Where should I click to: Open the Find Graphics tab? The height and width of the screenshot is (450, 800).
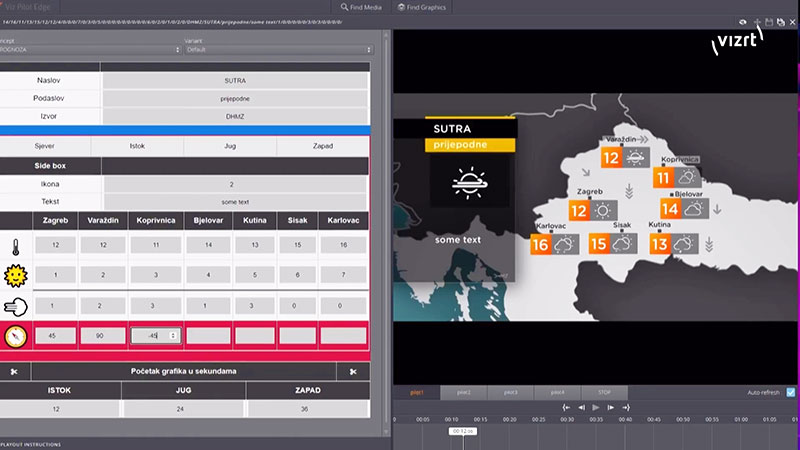pyautogui.click(x=421, y=7)
